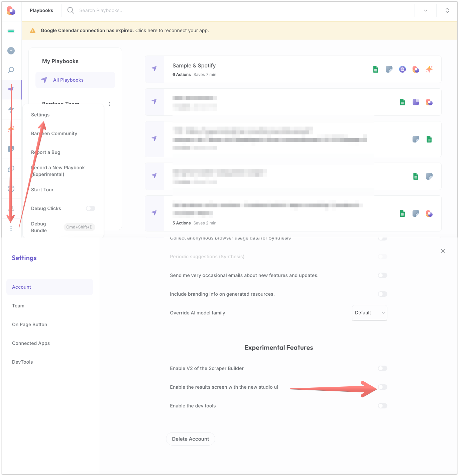Click Google Sheets icon on third playbook card
The image size is (459, 476).
click(429, 139)
